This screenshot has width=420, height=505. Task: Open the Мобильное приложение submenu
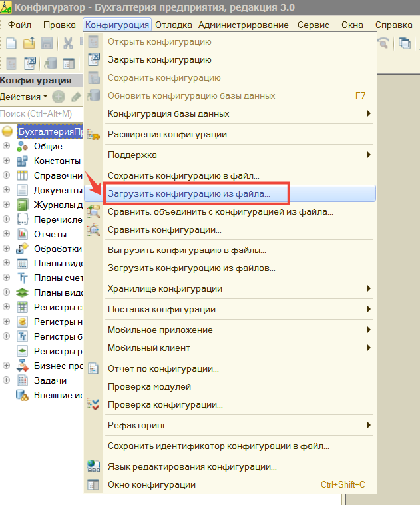[x=230, y=330]
